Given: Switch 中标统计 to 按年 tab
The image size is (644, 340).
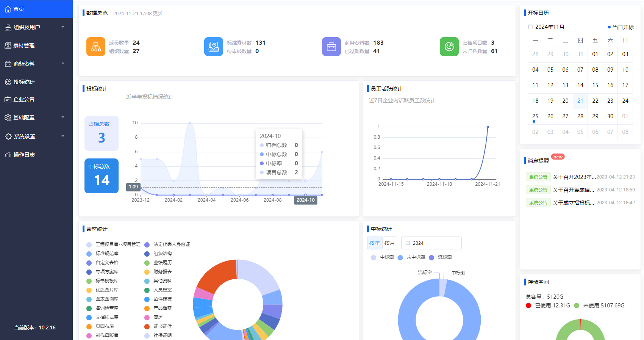Looking at the screenshot, I should tap(375, 243).
